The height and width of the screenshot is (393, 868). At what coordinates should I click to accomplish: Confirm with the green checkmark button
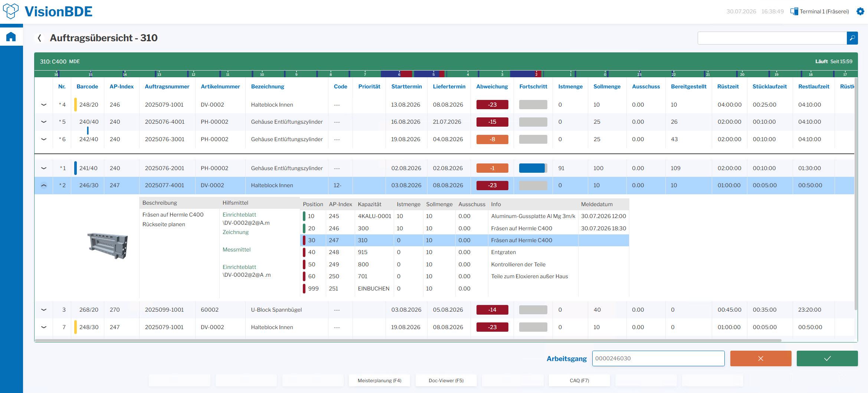(x=827, y=358)
